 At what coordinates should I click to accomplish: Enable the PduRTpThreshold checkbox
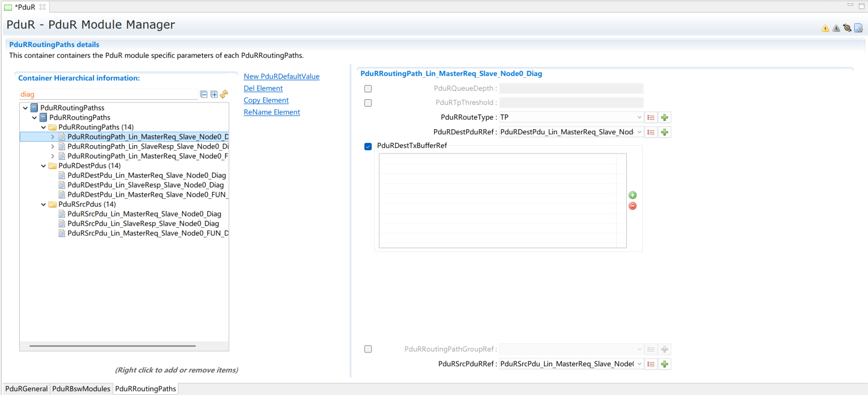click(368, 103)
